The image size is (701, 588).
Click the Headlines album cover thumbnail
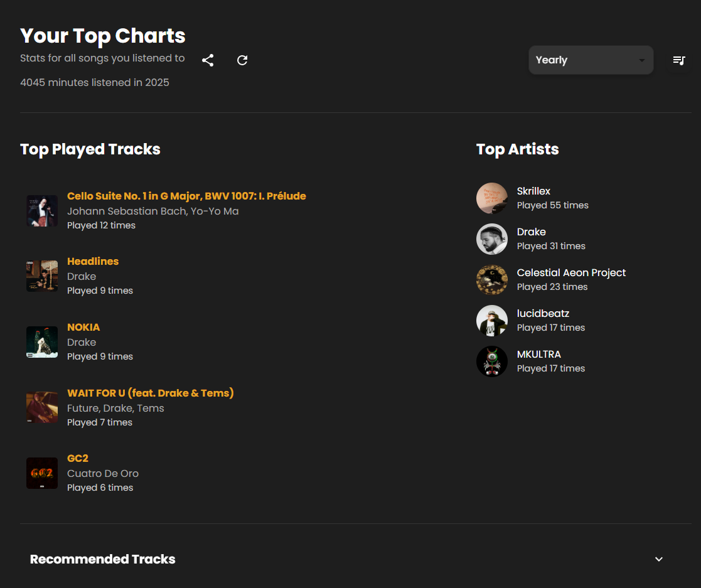[x=42, y=276]
